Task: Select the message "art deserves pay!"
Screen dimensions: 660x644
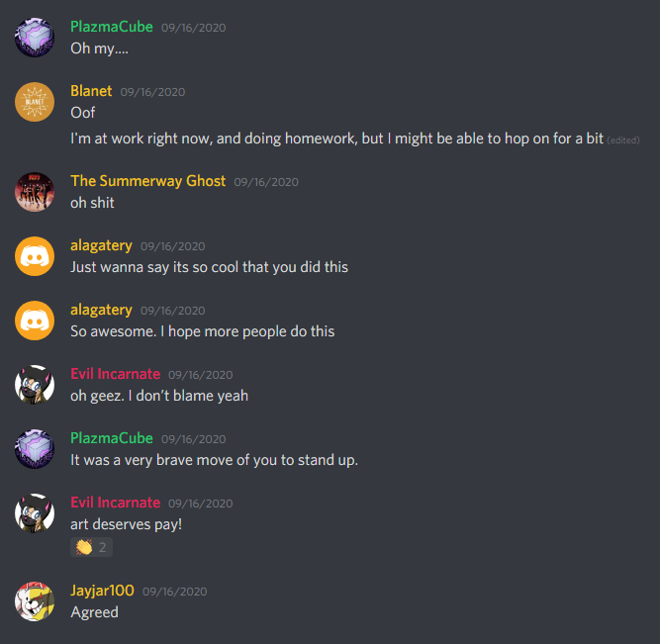Action: pyautogui.click(x=127, y=524)
